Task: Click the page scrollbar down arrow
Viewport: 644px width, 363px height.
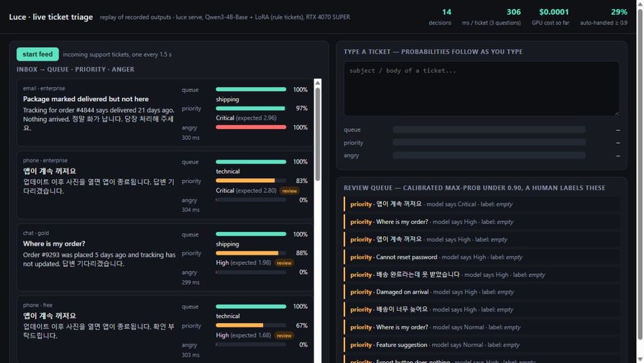Action: (640, 359)
